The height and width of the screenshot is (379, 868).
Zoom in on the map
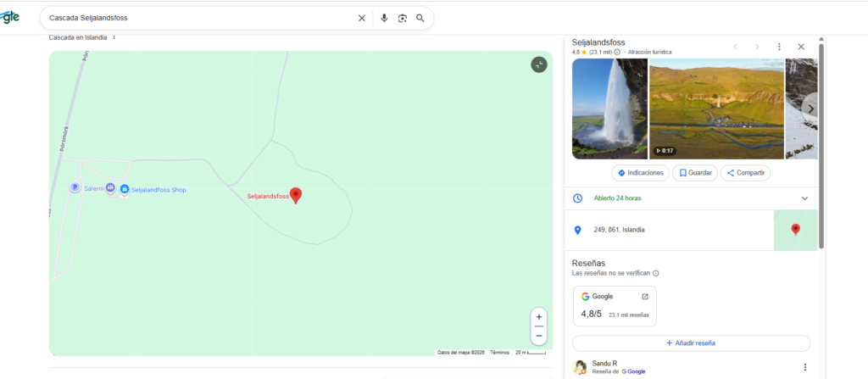539,317
